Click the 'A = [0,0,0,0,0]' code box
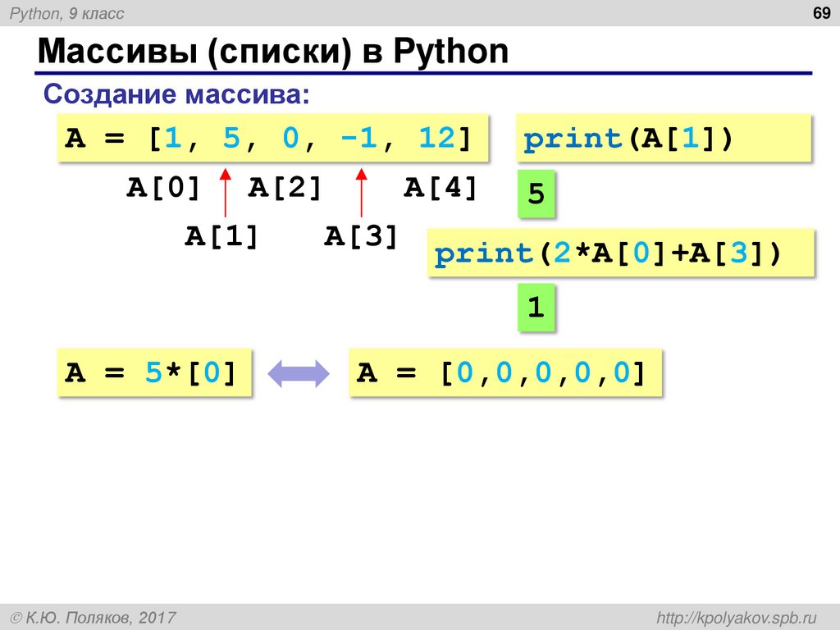 505,372
